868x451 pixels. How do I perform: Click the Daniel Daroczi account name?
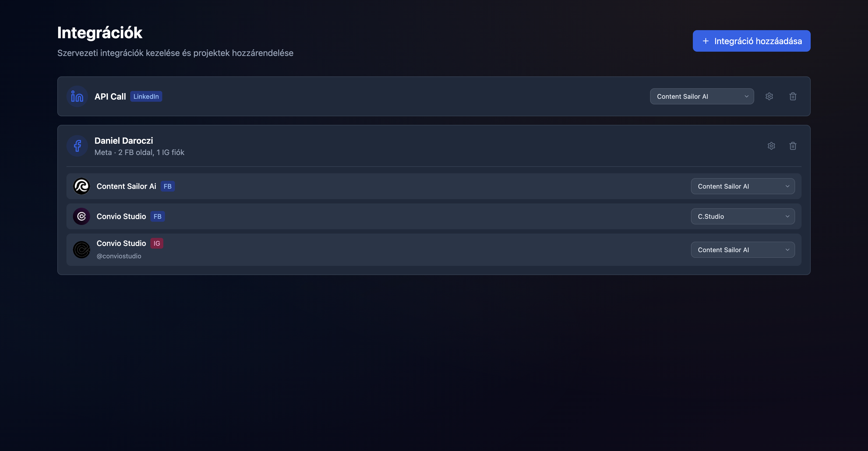pos(124,140)
